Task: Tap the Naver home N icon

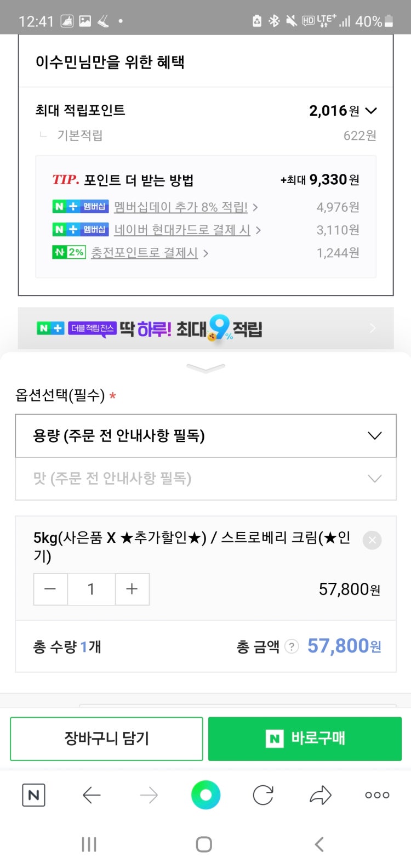Action: click(x=33, y=795)
